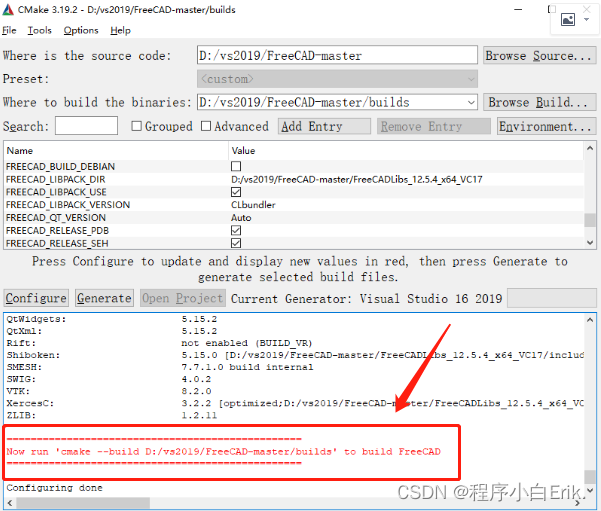This screenshot has width=601, height=511.
Task: Click the QtWidgets: 5.15.2 log line
Action: pyautogui.click(x=112, y=319)
